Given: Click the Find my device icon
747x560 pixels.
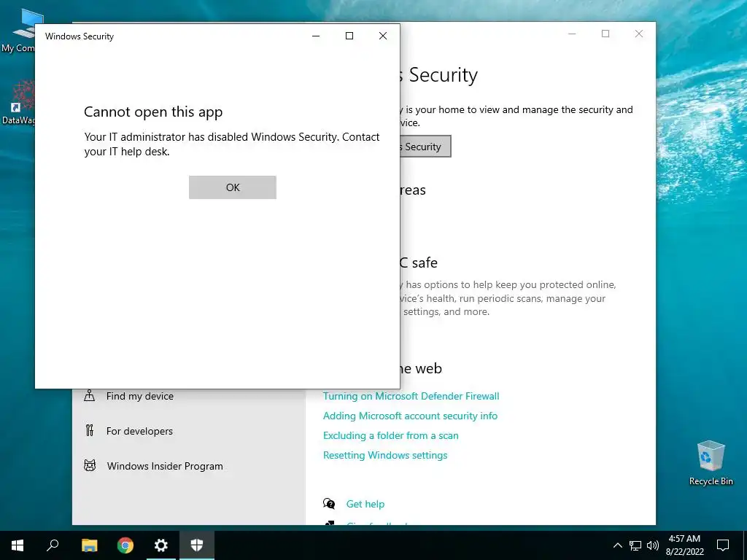Looking at the screenshot, I should (90, 396).
